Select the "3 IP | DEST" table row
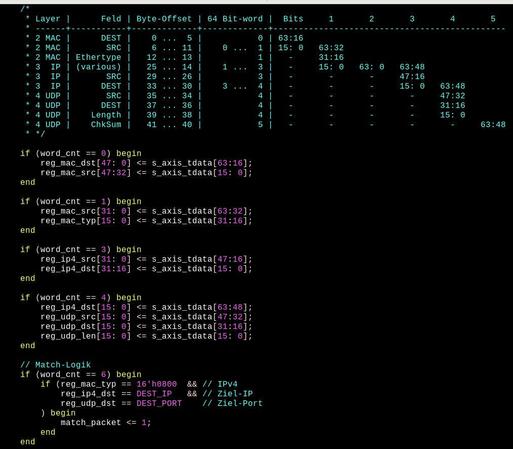Screen dimensions: 513x449 pyautogui.click(x=245, y=86)
